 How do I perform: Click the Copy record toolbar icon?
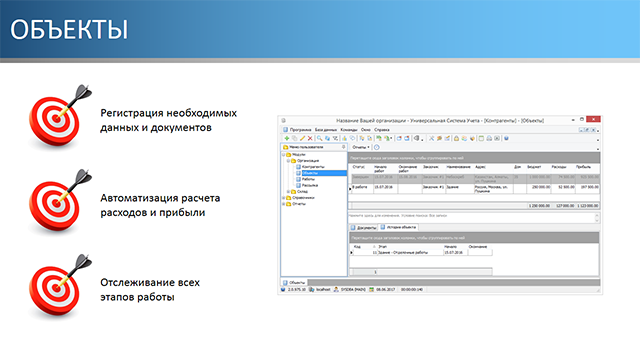click(x=294, y=138)
